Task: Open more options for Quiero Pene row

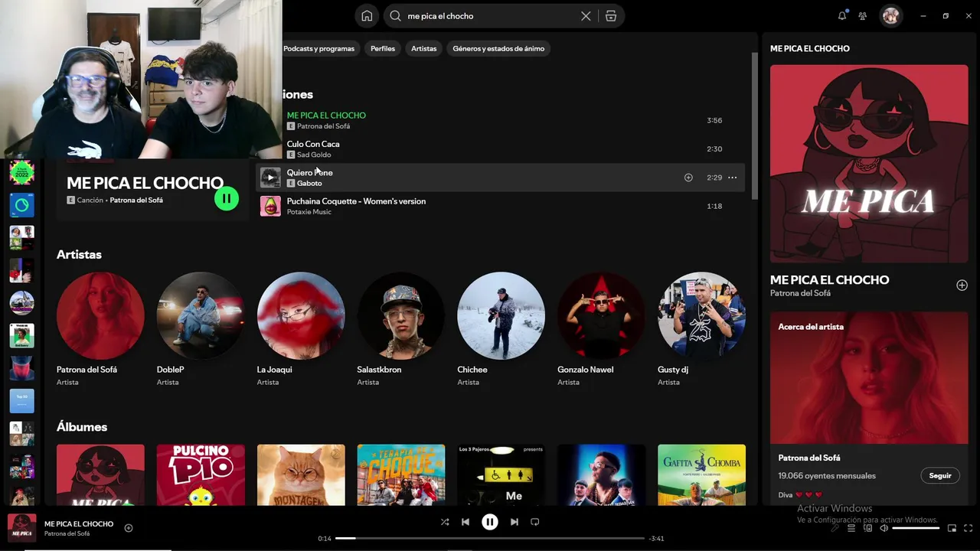Action: 732,178
